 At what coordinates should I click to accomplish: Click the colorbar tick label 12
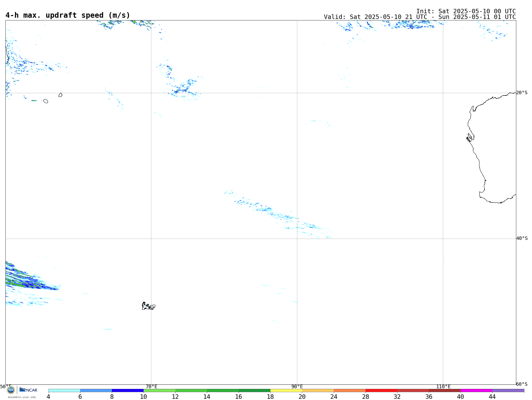pyautogui.click(x=175, y=397)
